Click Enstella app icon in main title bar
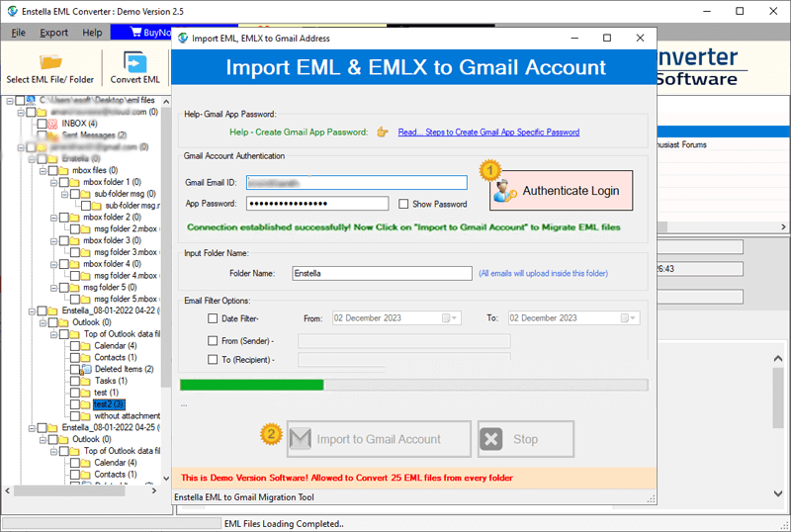Screen dimensions: 791x532 (13, 11)
